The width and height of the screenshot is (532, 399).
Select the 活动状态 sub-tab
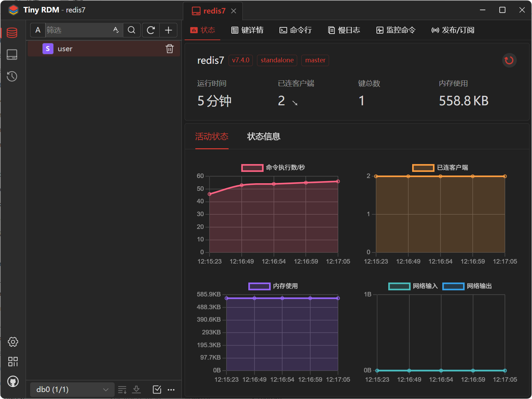coord(212,136)
